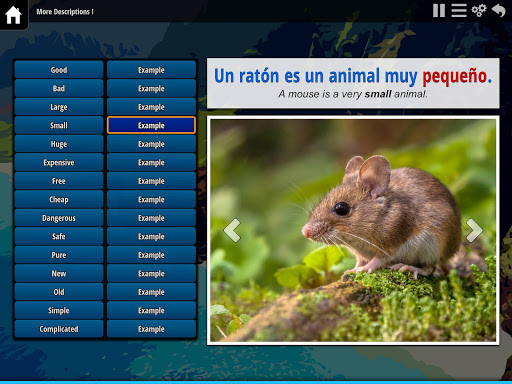
Task: Open the Example for Pure
Action: (151, 255)
